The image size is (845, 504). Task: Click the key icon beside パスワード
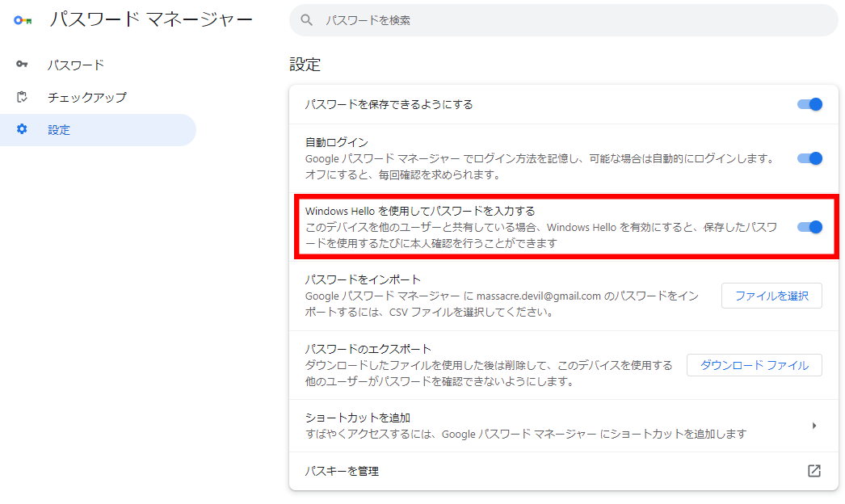22,65
